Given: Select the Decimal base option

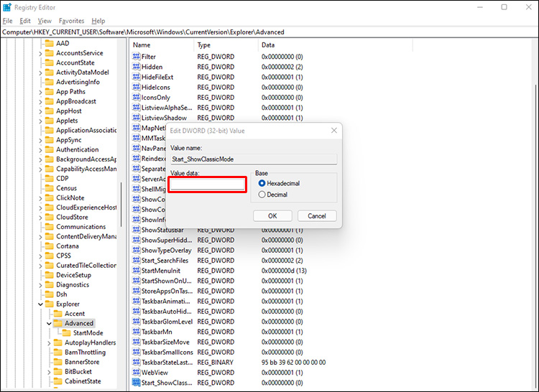Looking at the screenshot, I should click(x=273, y=195).
